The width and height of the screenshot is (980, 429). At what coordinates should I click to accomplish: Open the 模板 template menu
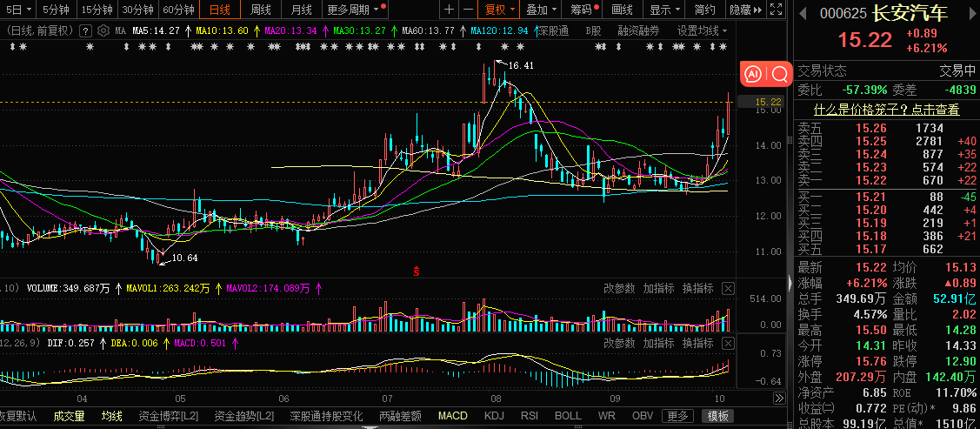(717, 416)
